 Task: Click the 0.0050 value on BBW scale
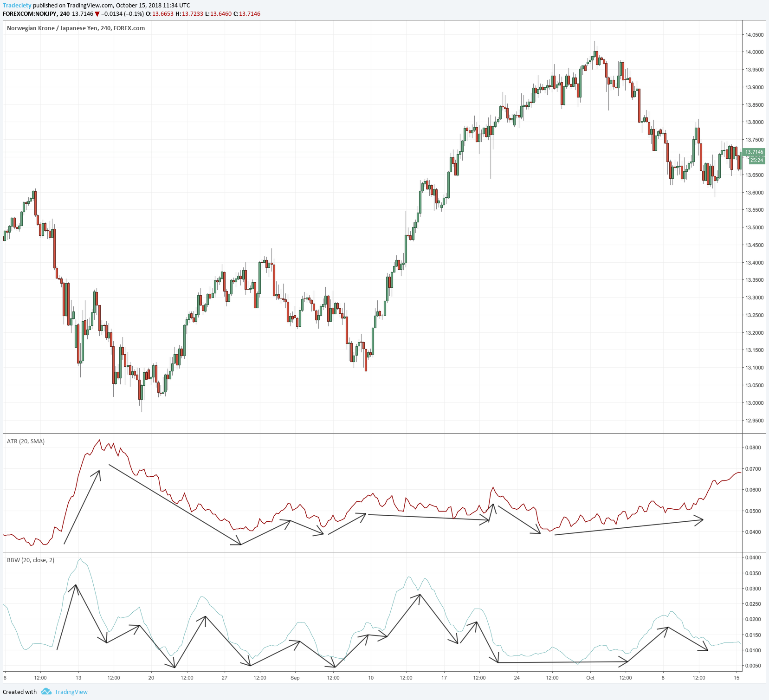point(753,666)
